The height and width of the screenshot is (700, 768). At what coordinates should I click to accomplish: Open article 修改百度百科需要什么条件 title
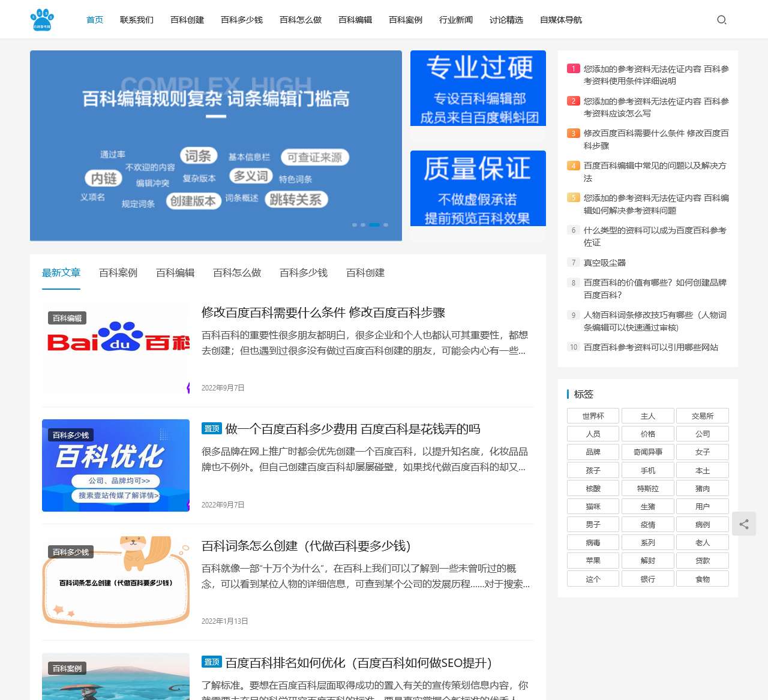pos(323,313)
